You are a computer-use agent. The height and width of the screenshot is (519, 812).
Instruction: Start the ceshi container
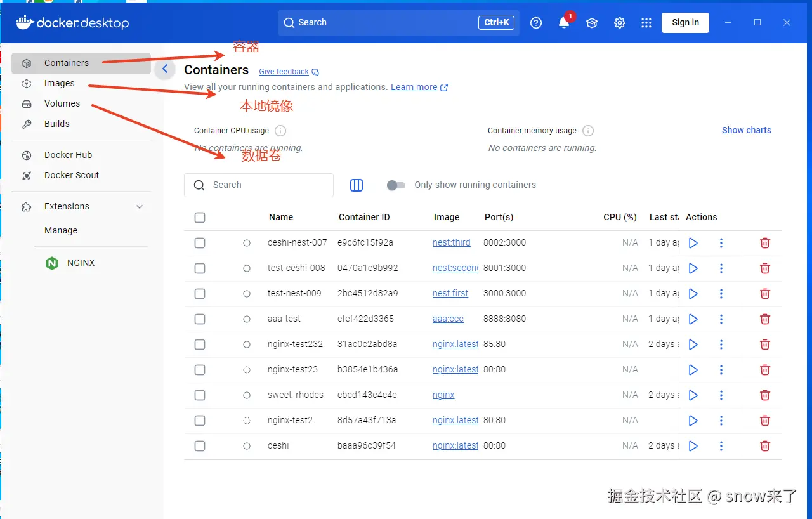pos(693,446)
